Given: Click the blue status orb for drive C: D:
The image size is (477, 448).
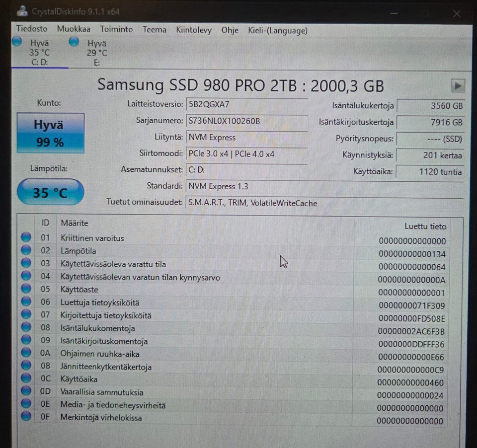Looking at the screenshot, I should 17,41.
